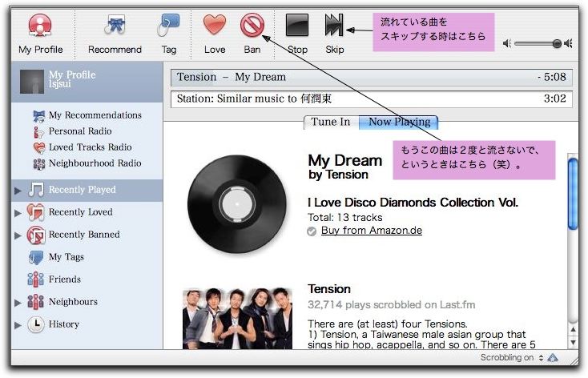Click 'Total: 13 tracks' text
The image size is (588, 378).
pyautogui.click(x=345, y=218)
